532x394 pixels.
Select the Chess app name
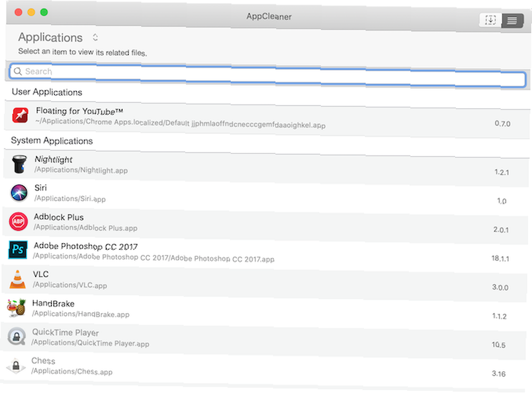pyautogui.click(x=44, y=360)
